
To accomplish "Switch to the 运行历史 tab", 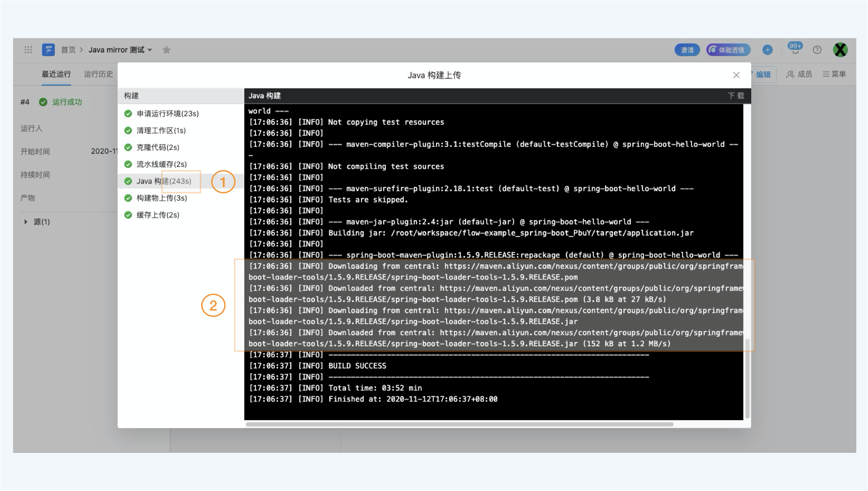I will coord(98,74).
